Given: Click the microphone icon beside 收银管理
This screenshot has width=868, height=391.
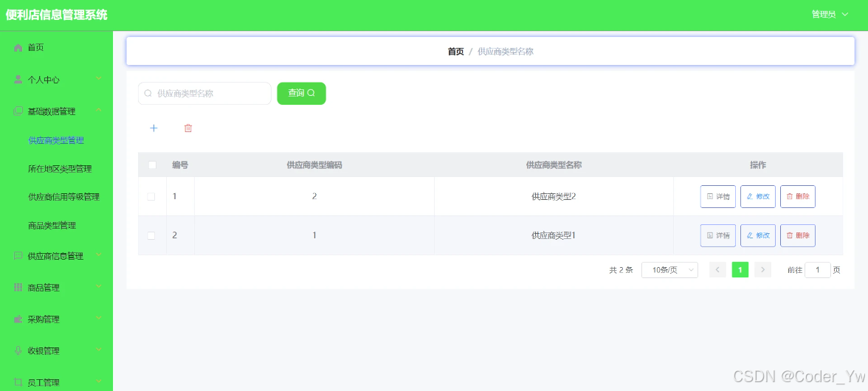Looking at the screenshot, I should click(18, 350).
